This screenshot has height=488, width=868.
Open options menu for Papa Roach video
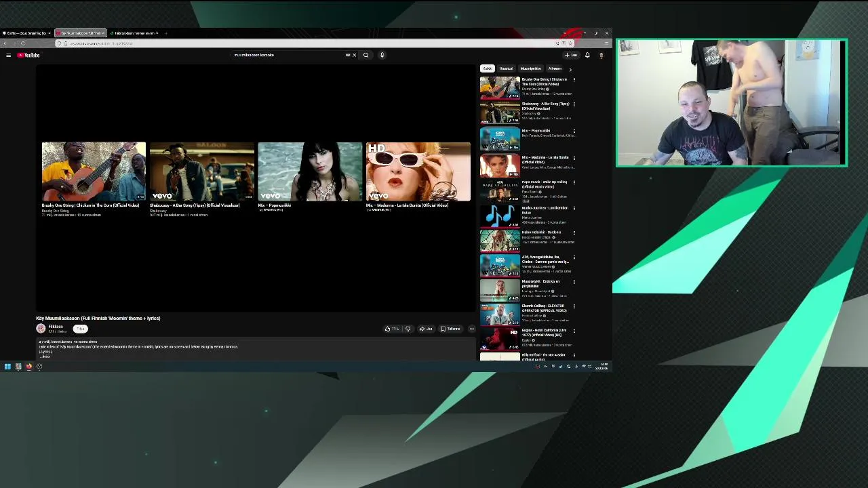[x=574, y=182]
